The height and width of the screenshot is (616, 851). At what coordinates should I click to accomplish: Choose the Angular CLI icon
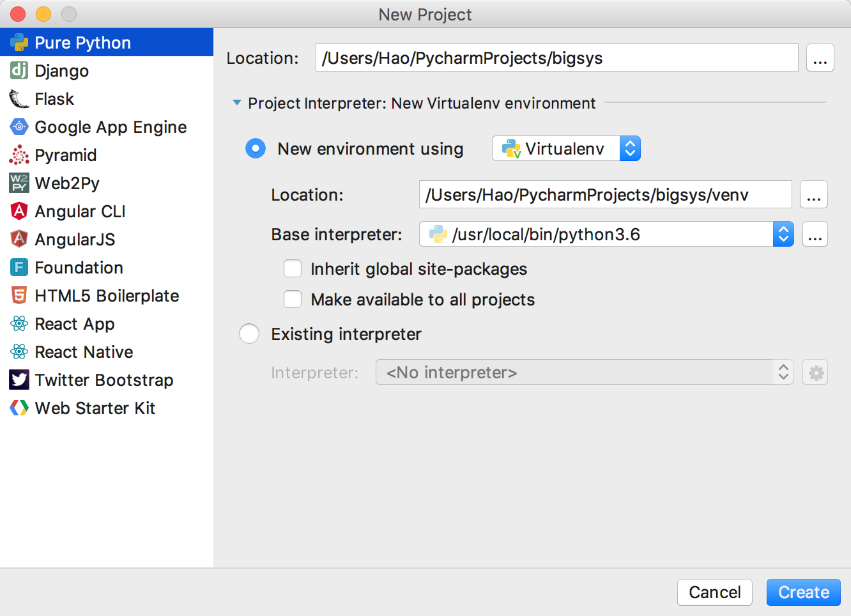tap(19, 211)
